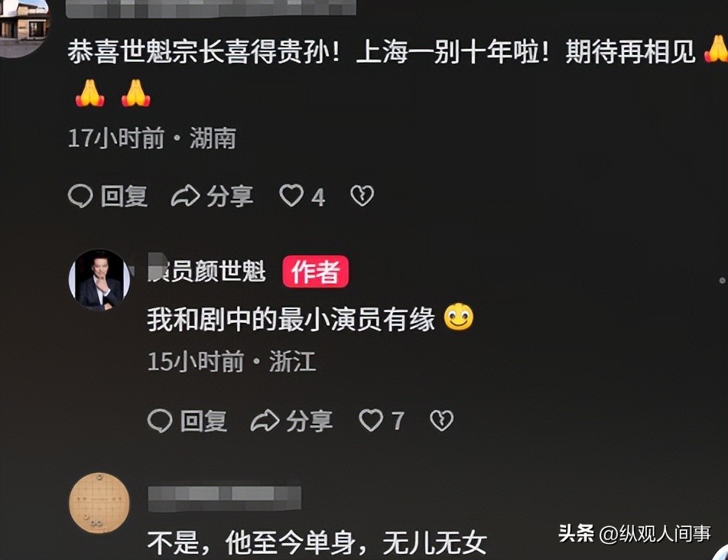Click the 15小时前 · 浙江 timestamp
Viewport: 728px width, 560px height.
232,361
